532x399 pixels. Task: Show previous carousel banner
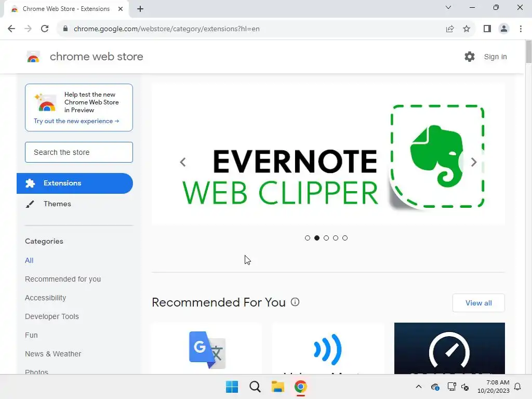click(183, 162)
